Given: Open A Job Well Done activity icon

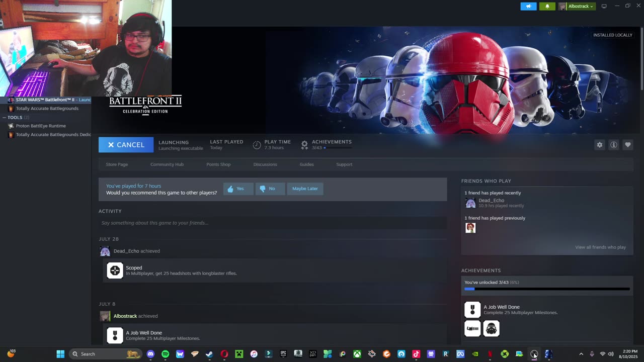Looking at the screenshot, I should pos(115,335).
